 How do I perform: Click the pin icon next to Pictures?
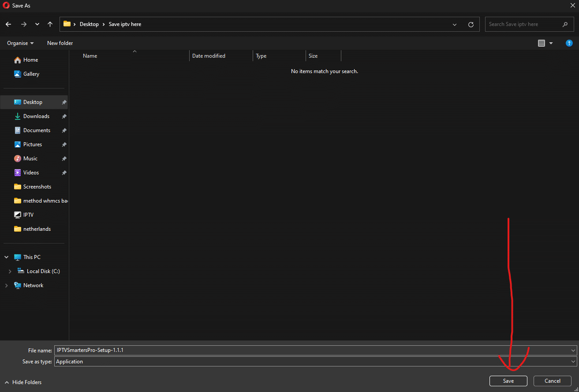coord(64,144)
